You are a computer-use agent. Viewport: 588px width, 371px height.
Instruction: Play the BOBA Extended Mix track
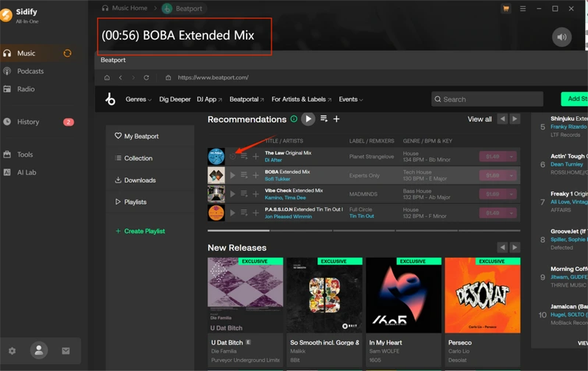click(233, 175)
